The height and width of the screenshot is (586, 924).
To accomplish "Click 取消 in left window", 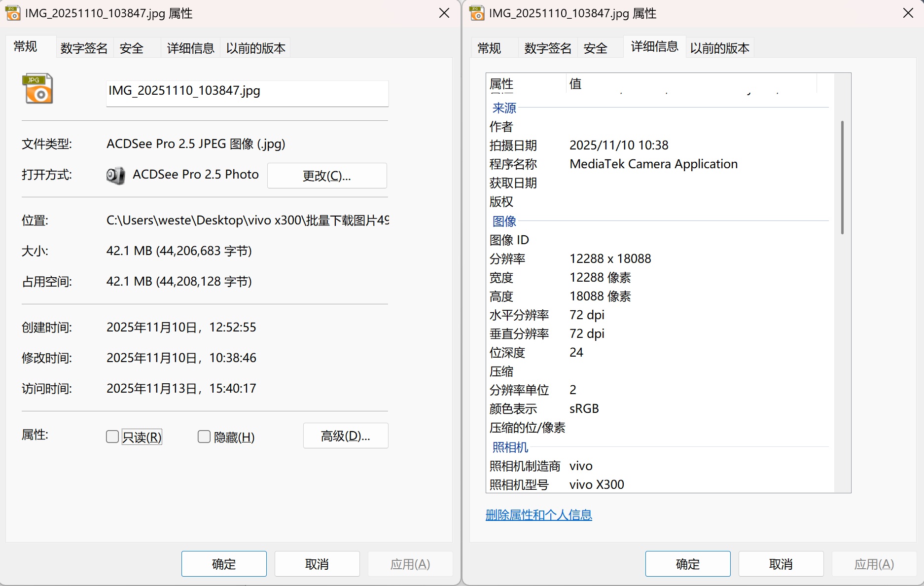I will (x=317, y=564).
